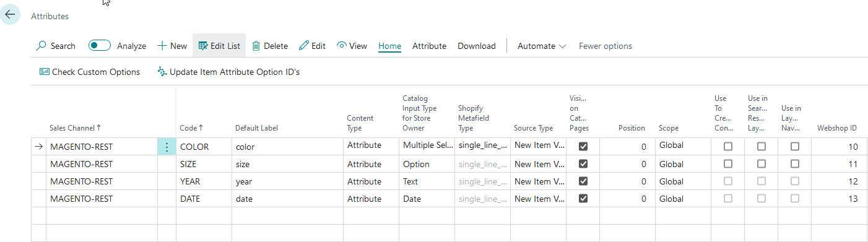
Task: Expand the Automate dropdown menu
Action: click(542, 46)
